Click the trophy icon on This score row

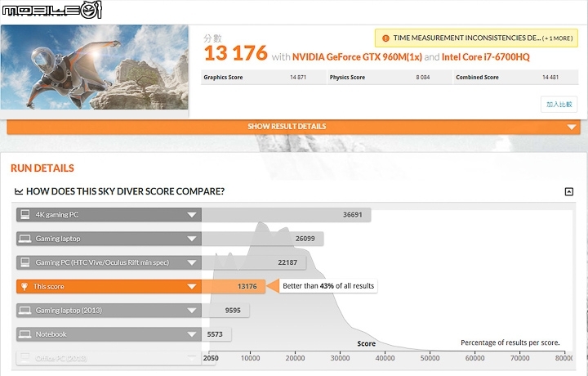coord(24,287)
